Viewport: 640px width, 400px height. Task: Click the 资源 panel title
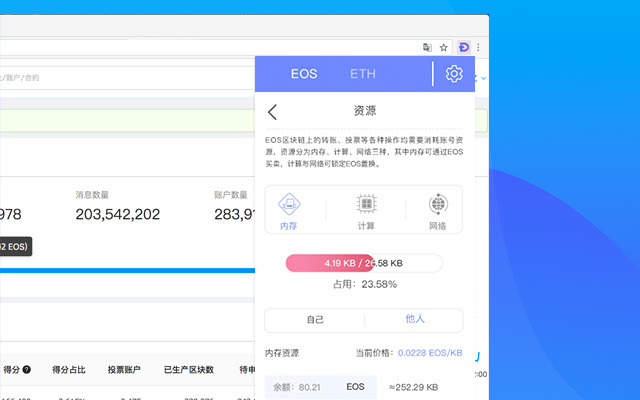365,111
